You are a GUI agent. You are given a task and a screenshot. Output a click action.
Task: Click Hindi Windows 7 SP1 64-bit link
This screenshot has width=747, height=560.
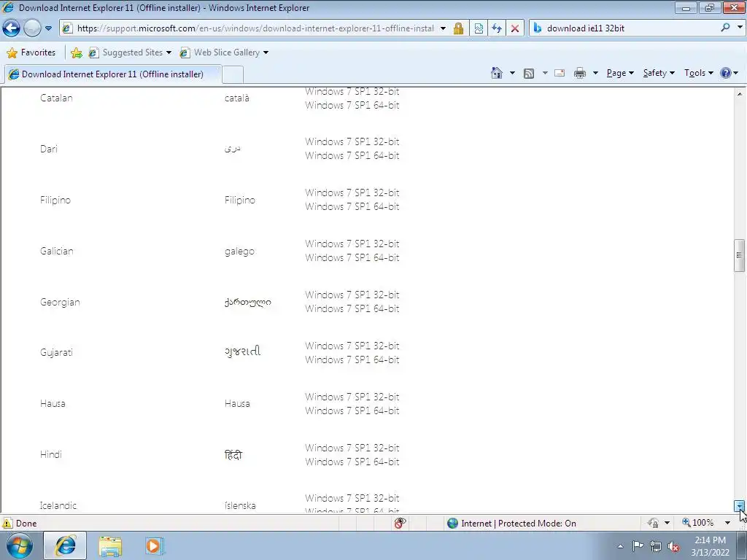(x=352, y=462)
